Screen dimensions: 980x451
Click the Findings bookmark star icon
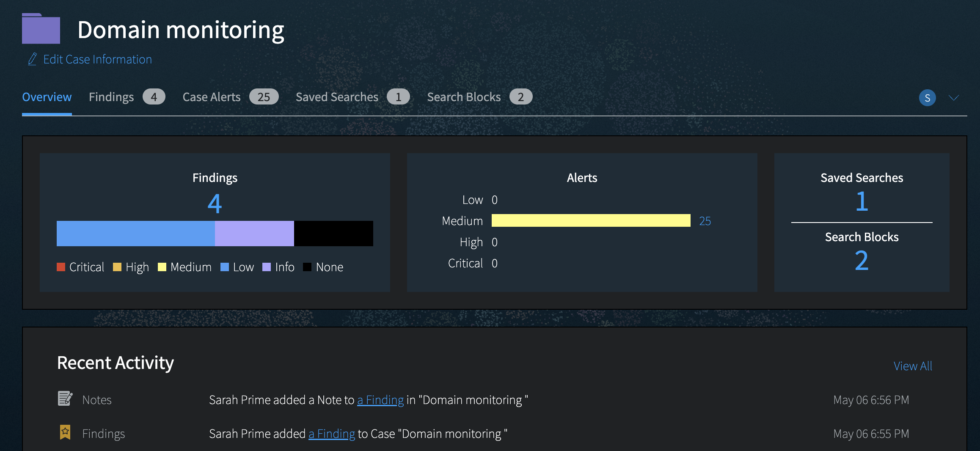[65, 432]
